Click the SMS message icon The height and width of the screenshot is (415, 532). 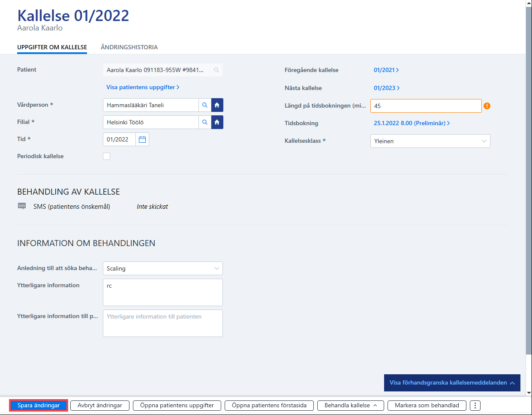tap(22, 206)
